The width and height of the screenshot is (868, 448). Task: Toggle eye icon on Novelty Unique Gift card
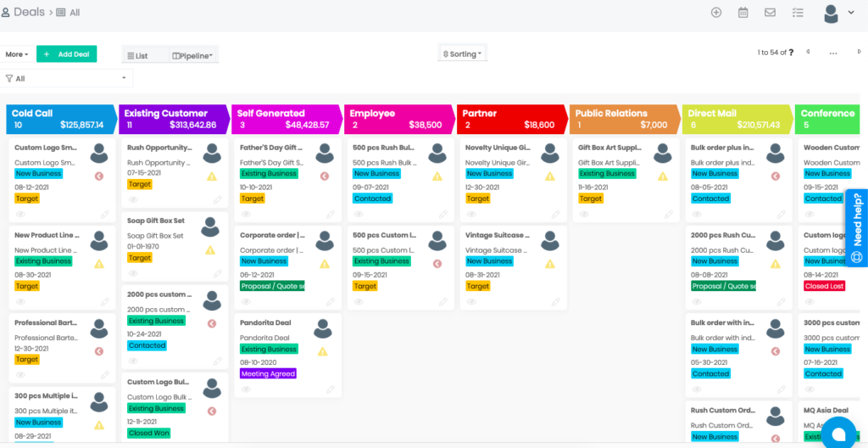tap(471, 214)
